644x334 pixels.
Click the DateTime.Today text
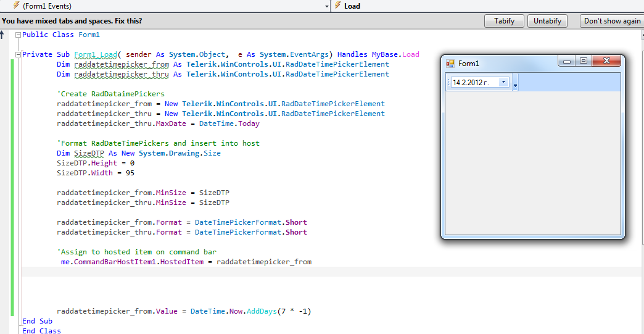[x=229, y=123]
